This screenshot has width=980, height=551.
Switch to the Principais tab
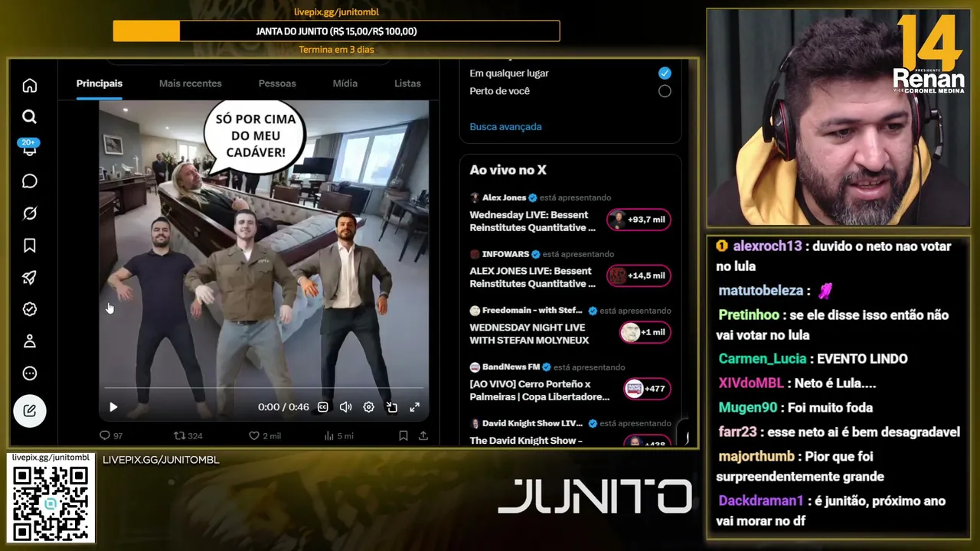coord(100,83)
